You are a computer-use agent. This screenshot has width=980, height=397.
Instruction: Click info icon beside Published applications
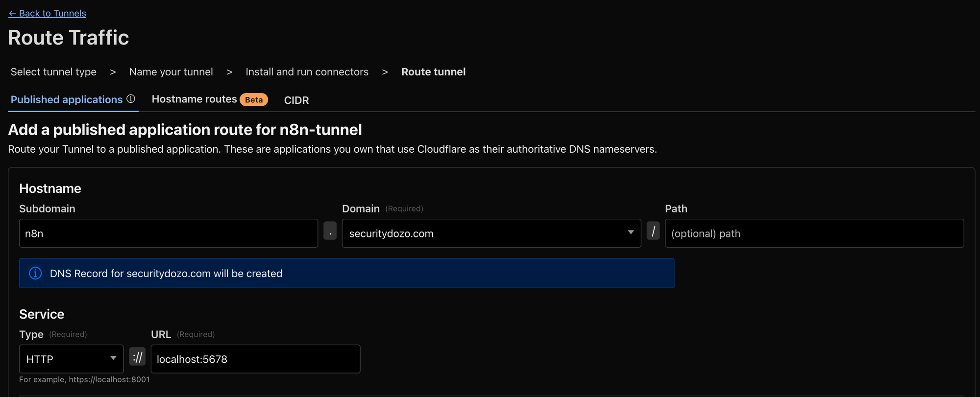[131, 99]
